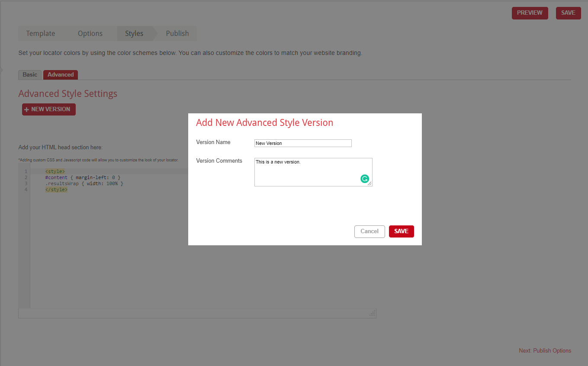Click the Version Name input field
Screen dimensions: 588x366
(303, 143)
